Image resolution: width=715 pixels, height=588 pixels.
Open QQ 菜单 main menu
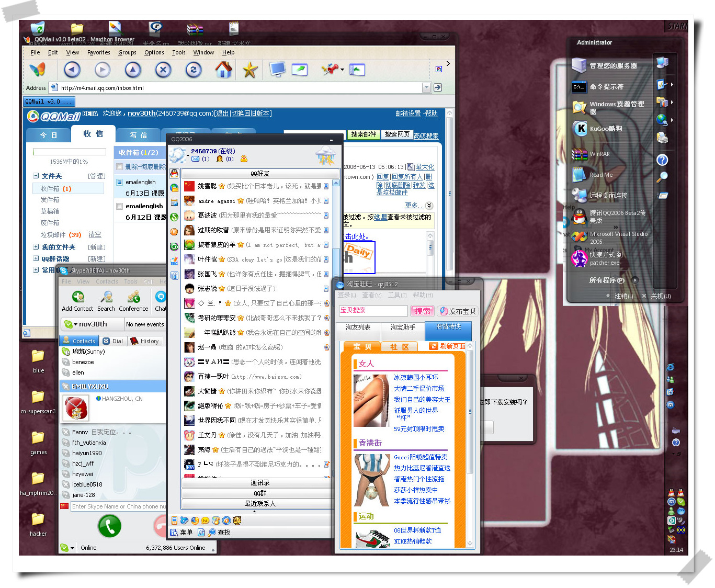coord(181,533)
